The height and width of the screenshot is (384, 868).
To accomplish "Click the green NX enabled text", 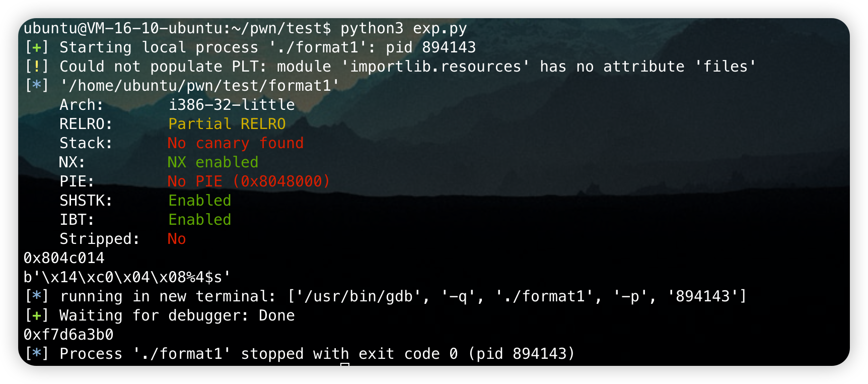I will (213, 162).
